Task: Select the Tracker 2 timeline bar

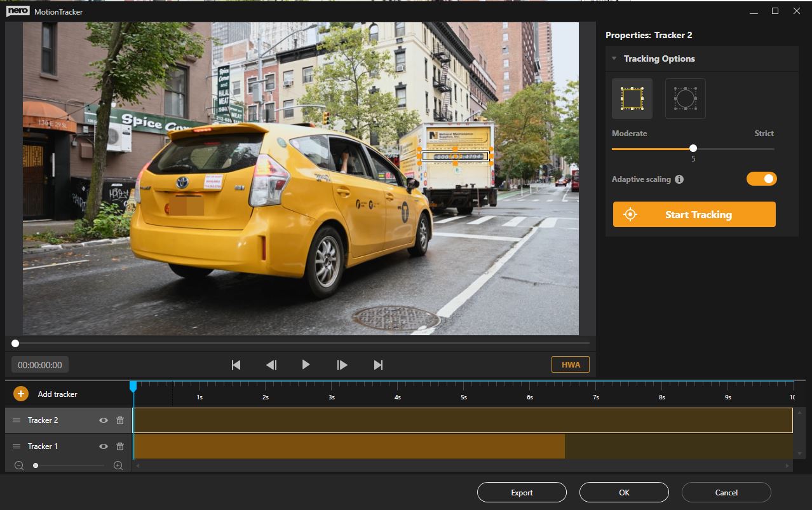Action: 463,420
